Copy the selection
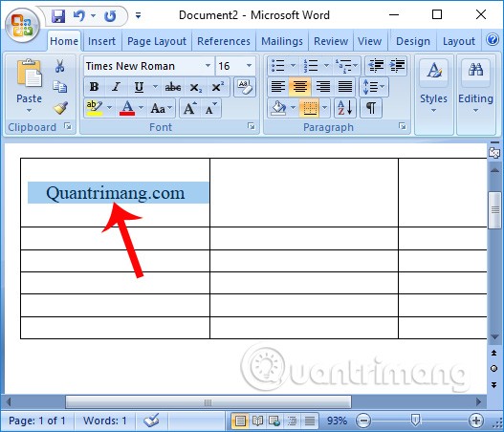This screenshot has height=432, width=504. 60,87
